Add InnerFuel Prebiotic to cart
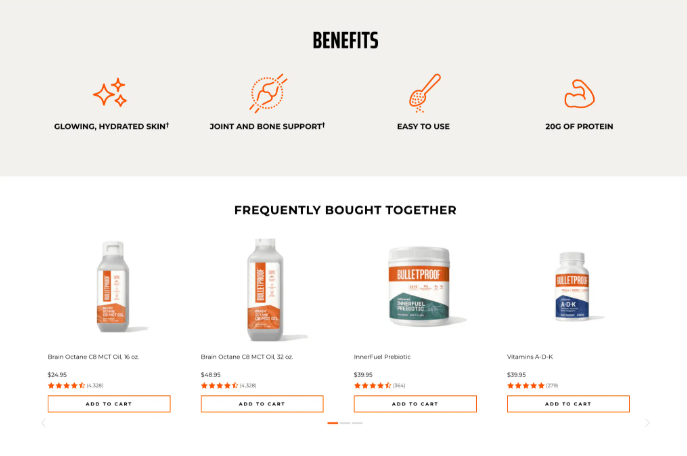The width and height of the screenshot is (687, 456). [415, 404]
